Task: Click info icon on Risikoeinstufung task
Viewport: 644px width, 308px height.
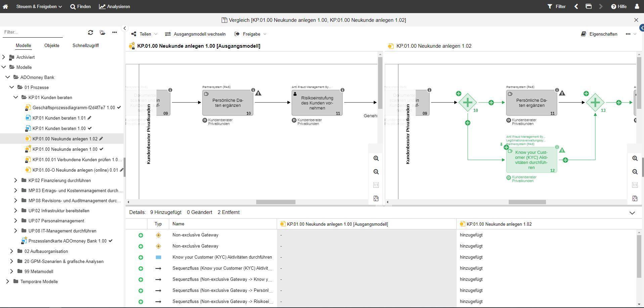Action: tap(342, 90)
